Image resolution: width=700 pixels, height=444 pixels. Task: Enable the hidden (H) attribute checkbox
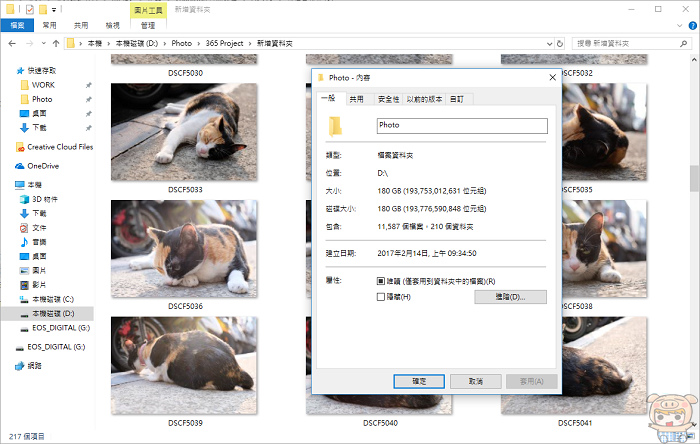381,297
